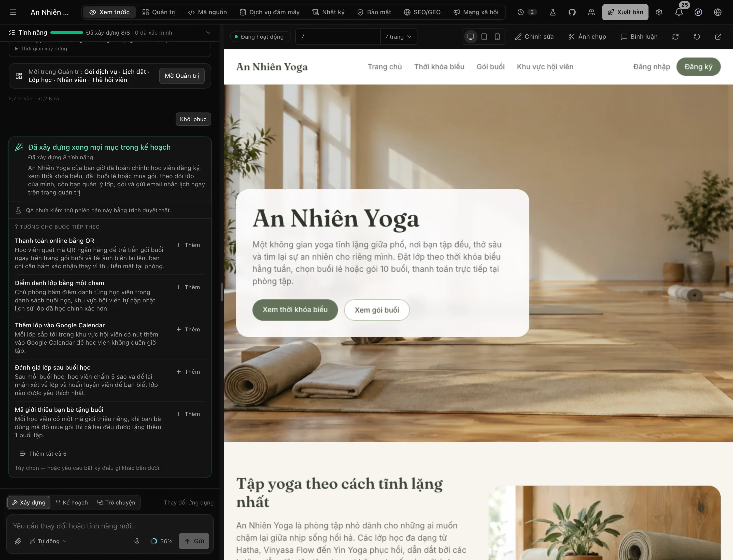The height and width of the screenshot is (560, 733).
Task: Expand Thời gian xây dựng details
Action: (x=41, y=49)
